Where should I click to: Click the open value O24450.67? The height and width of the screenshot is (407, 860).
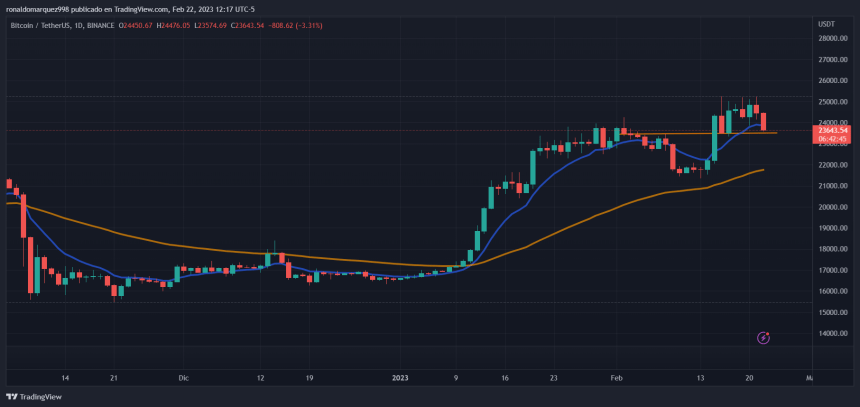click(x=136, y=25)
